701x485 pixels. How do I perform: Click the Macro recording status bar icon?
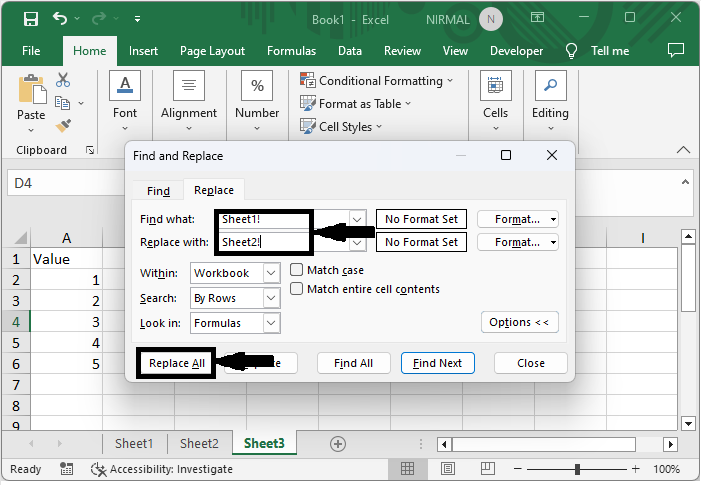point(66,469)
